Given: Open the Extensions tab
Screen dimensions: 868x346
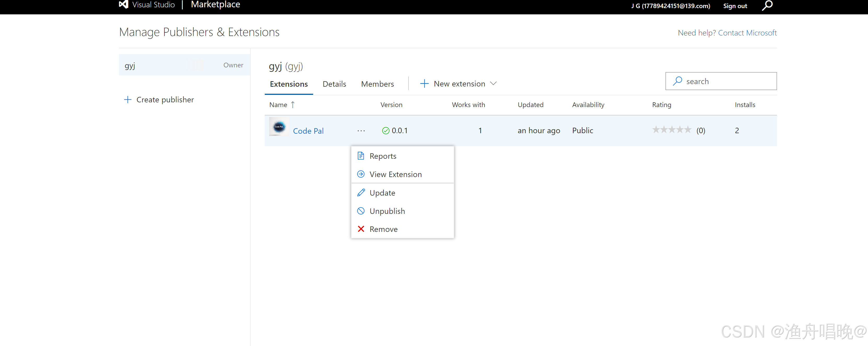Looking at the screenshot, I should (289, 84).
